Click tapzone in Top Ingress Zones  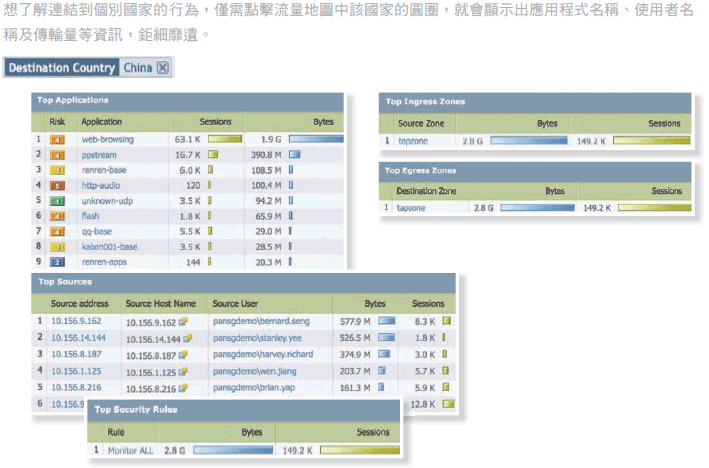(x=412, y=141)
